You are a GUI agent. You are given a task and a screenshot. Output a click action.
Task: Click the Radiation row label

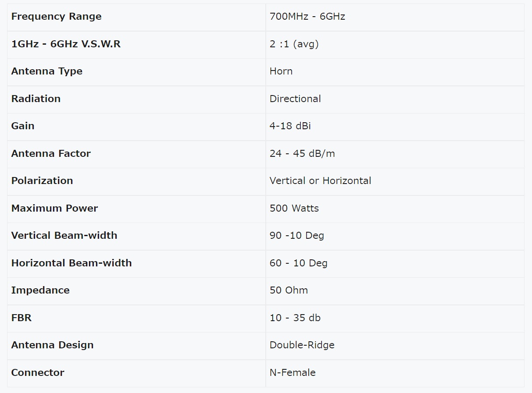click(x=36, y=99)
